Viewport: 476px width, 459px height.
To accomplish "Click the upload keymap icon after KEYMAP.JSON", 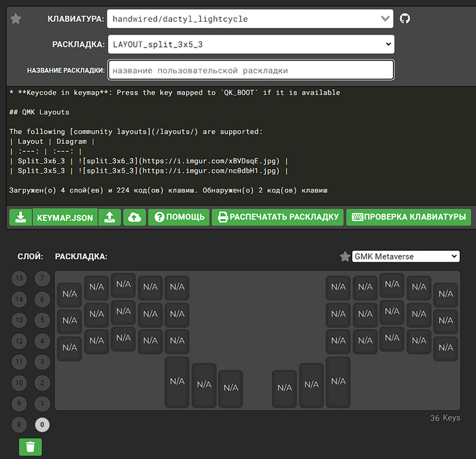I will click(109, 217).
